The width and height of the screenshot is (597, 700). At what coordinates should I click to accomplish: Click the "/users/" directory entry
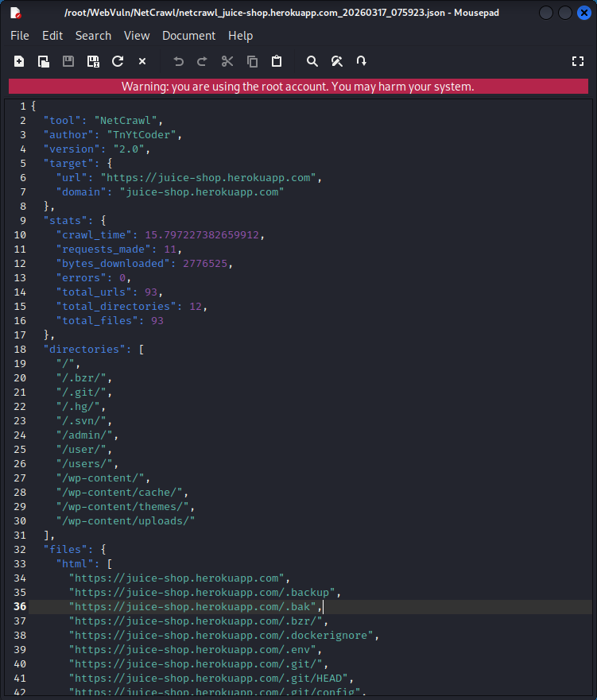[x=87, y=463]
